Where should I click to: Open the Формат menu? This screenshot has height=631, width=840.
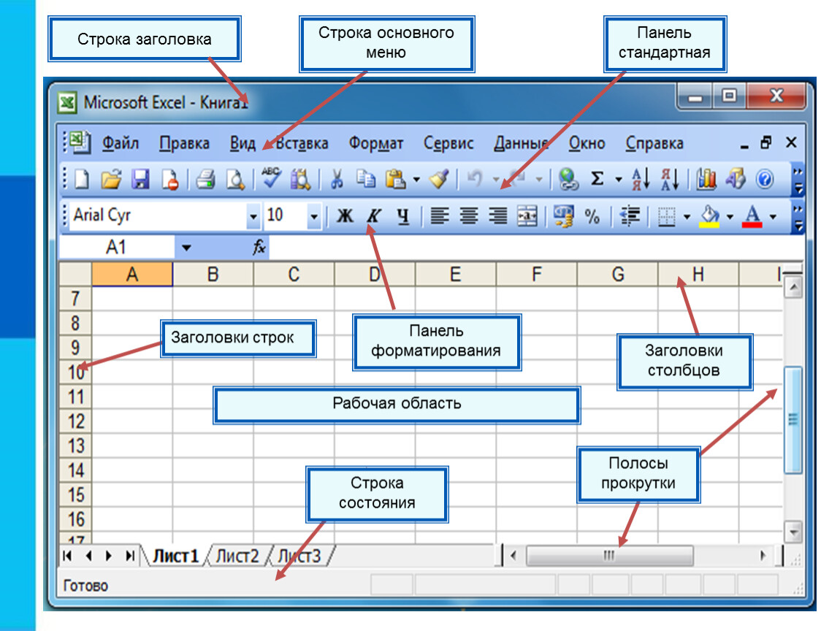[375, 144]
